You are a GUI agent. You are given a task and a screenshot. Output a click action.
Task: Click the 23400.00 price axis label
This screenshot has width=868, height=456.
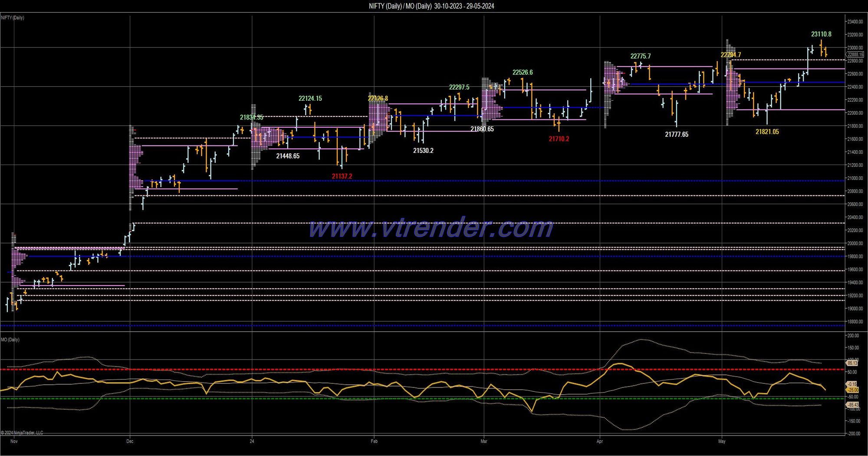pos(855,21)
